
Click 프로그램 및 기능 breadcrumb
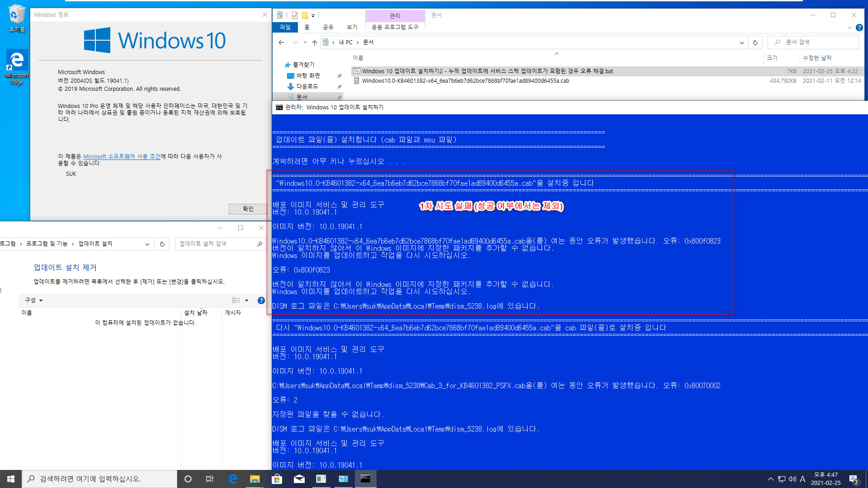tap(47, 244)
